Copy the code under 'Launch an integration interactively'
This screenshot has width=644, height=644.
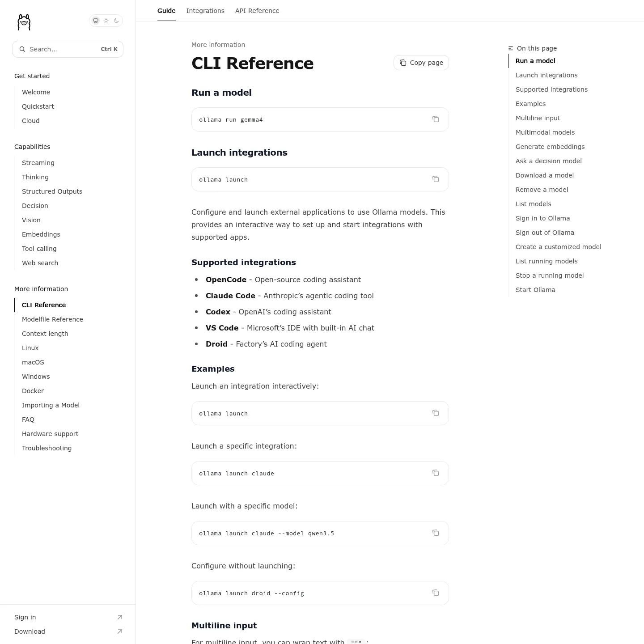(x=436, y=413)
